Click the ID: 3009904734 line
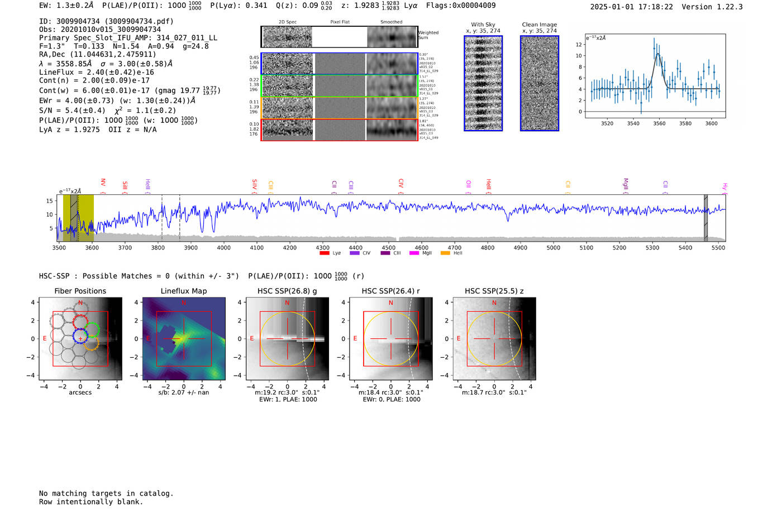 coord(106,21)
